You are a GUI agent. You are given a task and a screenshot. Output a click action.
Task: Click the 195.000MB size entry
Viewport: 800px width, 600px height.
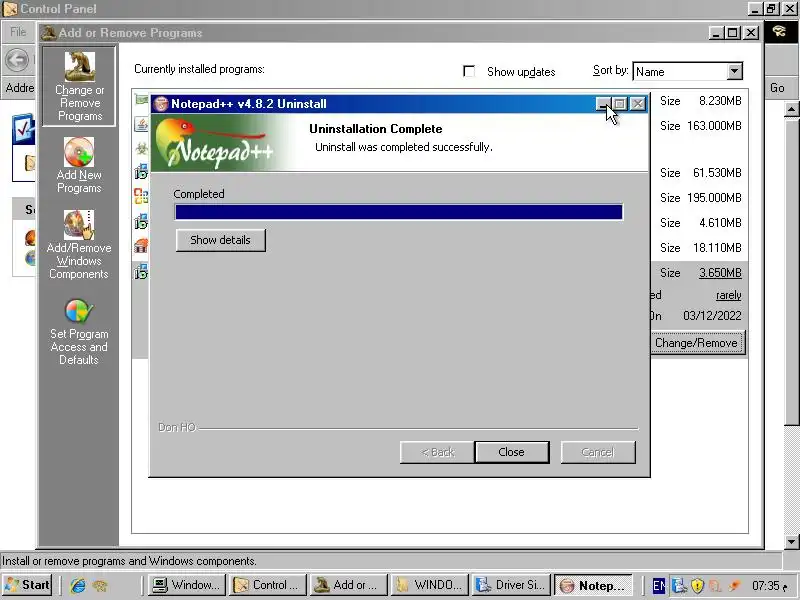714,197
